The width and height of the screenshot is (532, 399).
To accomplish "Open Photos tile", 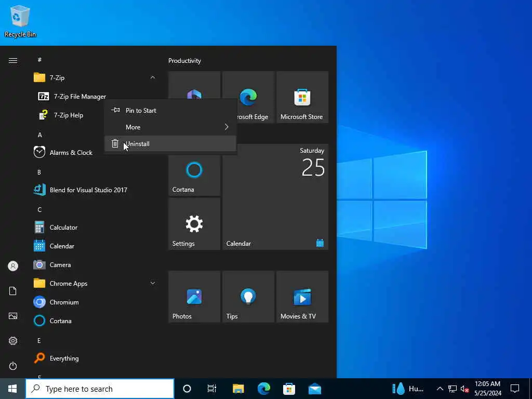I will tap(194, 297).
